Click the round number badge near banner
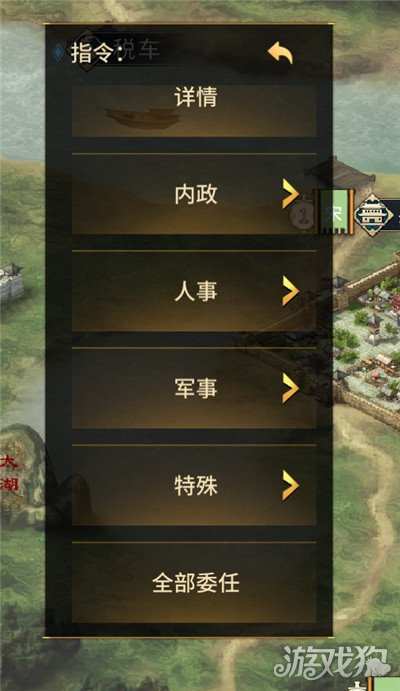 [303, 217]
